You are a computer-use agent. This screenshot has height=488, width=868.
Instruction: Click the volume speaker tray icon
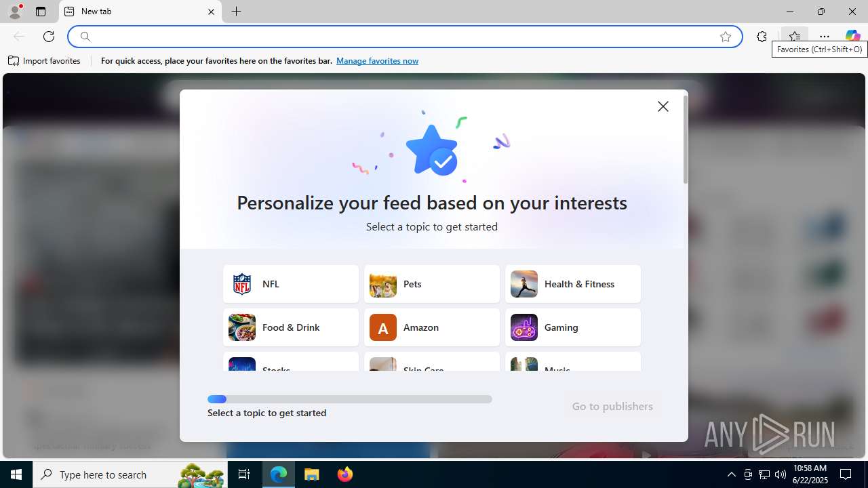[x=781, y=474]
